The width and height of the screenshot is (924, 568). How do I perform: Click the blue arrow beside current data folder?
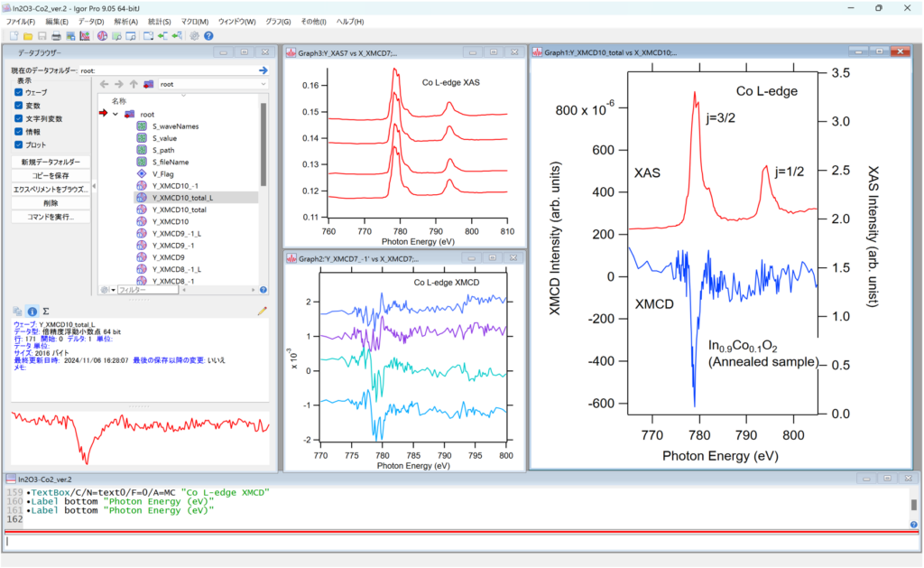click(x=263, y=70)
